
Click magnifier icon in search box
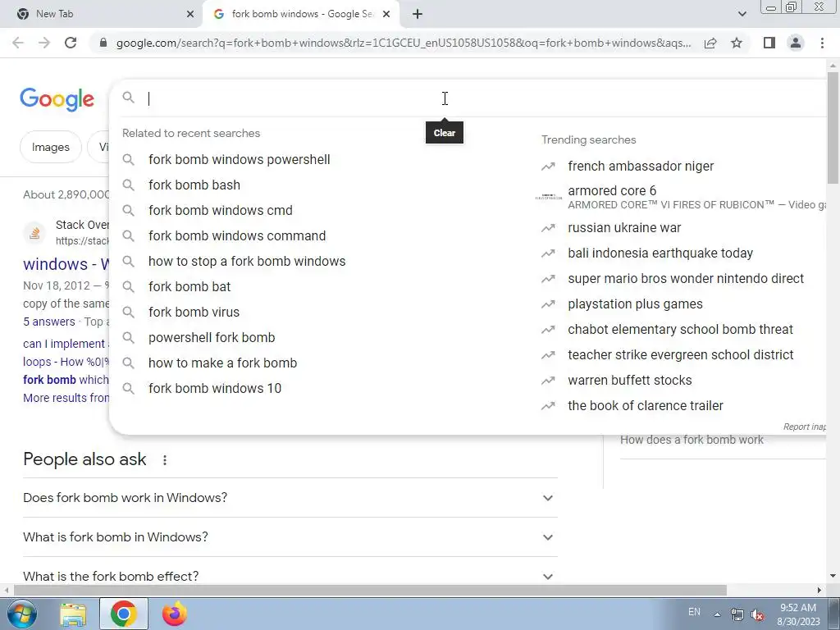click(x=128, y=98)
